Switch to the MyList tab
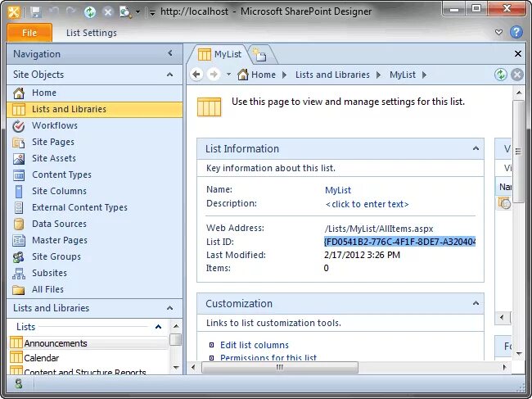 (x=220, y=54)
